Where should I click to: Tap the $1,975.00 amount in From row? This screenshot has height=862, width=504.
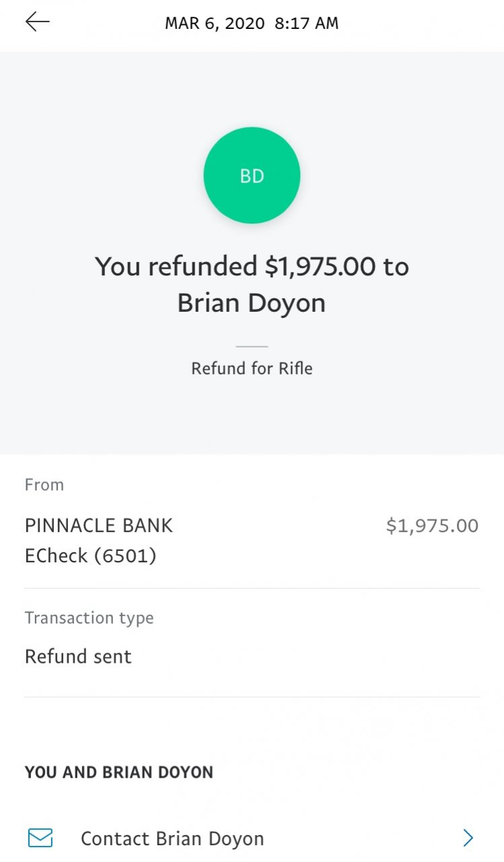tap(432, 526)
